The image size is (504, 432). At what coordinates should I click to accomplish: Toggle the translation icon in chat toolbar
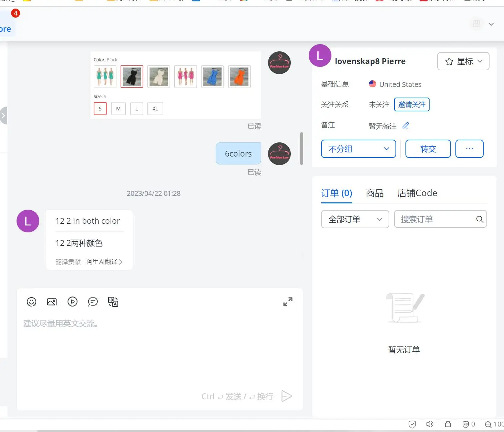tap(113, 302)
